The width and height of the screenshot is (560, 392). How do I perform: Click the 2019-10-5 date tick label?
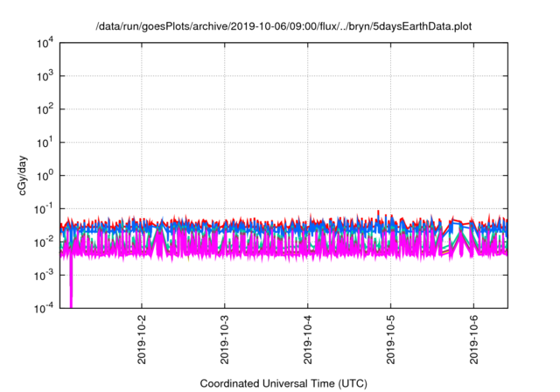(391, 339)
